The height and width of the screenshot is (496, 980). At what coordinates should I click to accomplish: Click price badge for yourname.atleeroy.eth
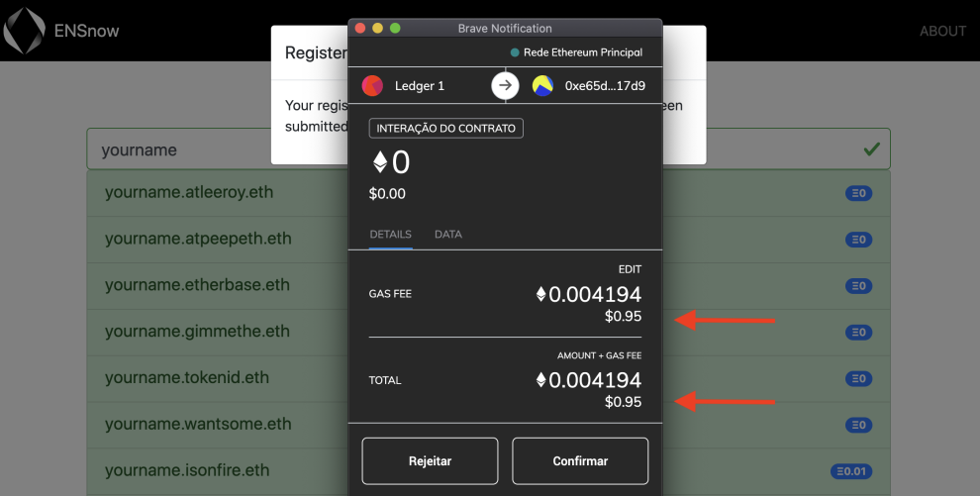tap(859, 193)
